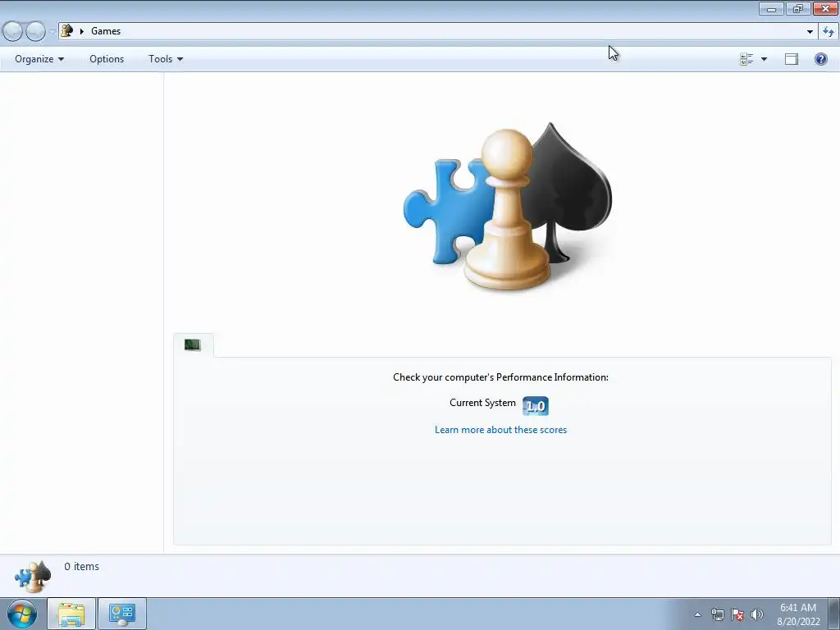Close the Games window
This screenshot has width=840, height=630.
pyautogui.click(x=825, y=8)
